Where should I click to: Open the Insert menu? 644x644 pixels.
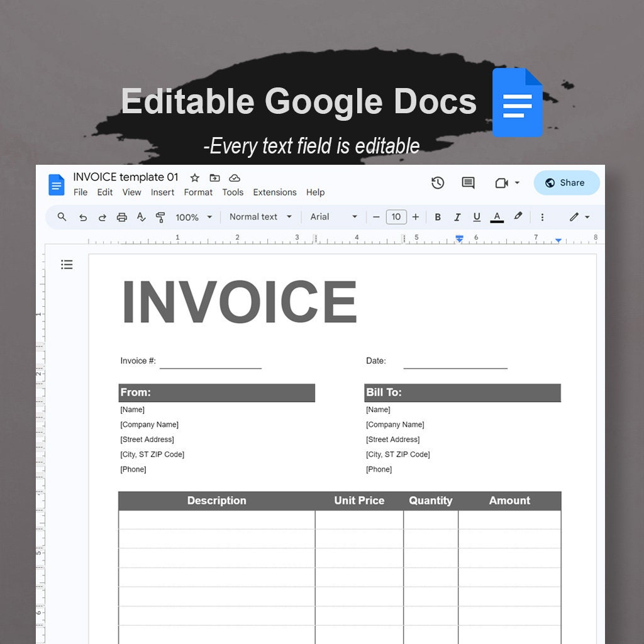(162, 192)
